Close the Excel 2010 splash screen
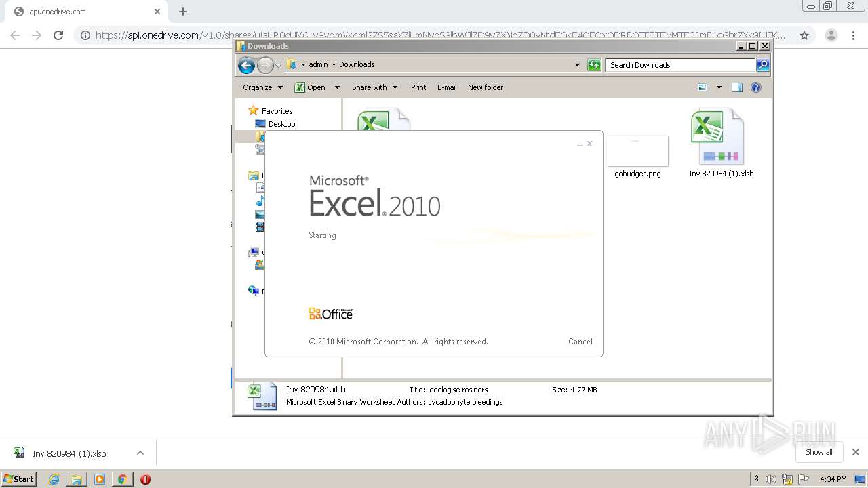 (590, 144)
